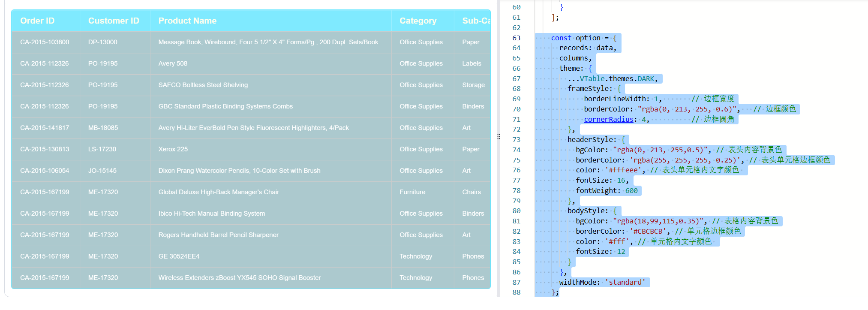Select the Customer ID column header

coord(115,21)
